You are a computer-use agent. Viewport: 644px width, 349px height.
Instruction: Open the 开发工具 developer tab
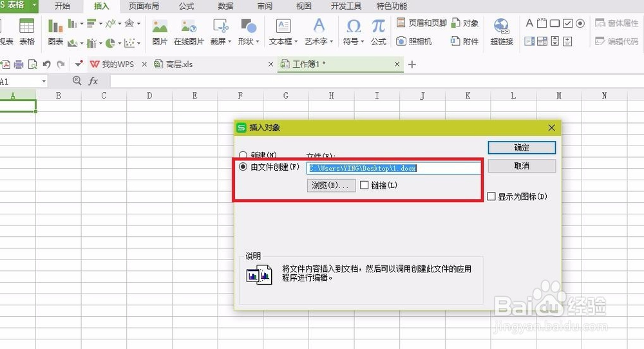pyautogui.click(x=346, y=6)
